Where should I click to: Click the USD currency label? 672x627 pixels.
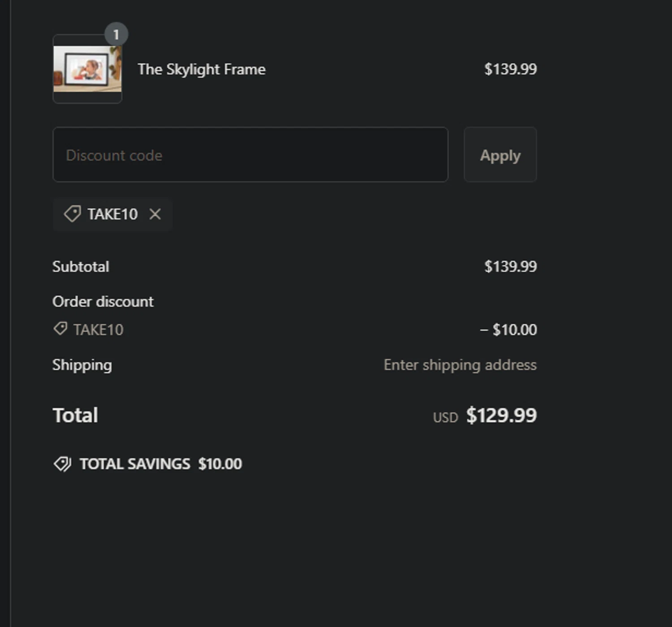pos(445,417)
